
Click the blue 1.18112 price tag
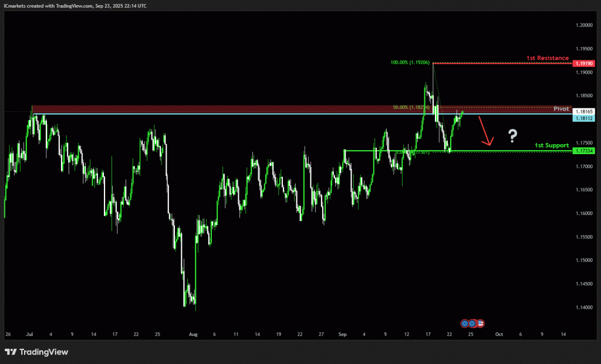tap(585, 118)
